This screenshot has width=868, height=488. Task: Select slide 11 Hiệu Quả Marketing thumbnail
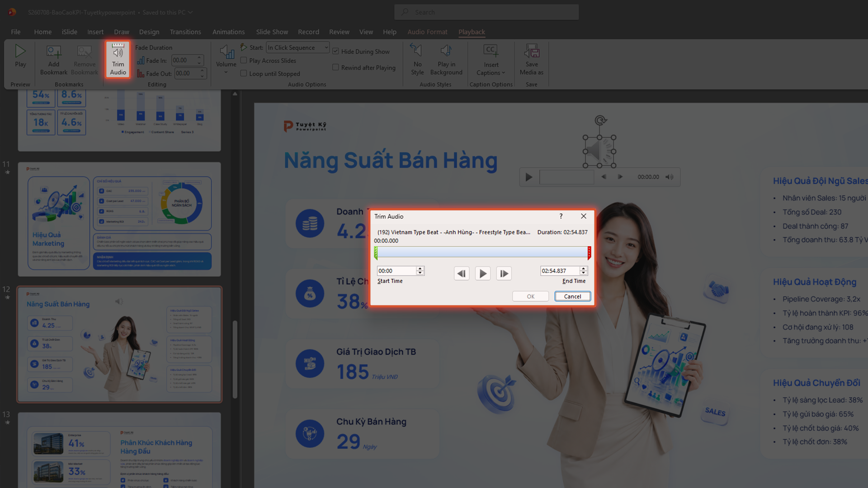119,220
